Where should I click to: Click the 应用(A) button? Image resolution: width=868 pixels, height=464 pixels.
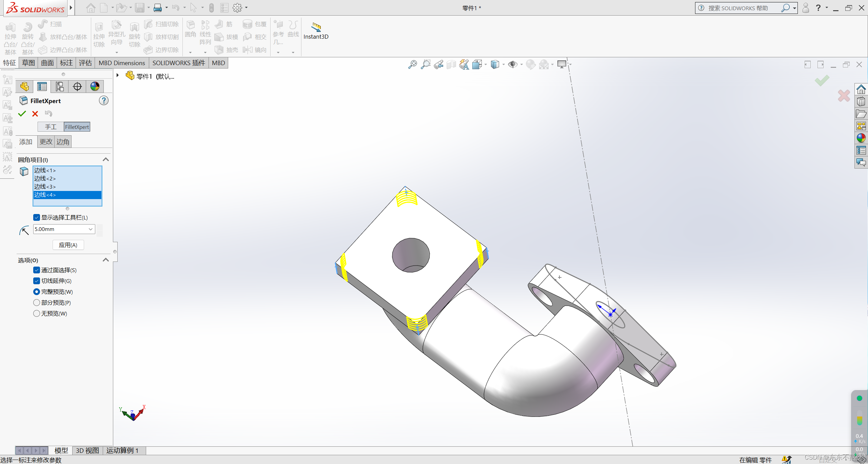click(68, 245)
